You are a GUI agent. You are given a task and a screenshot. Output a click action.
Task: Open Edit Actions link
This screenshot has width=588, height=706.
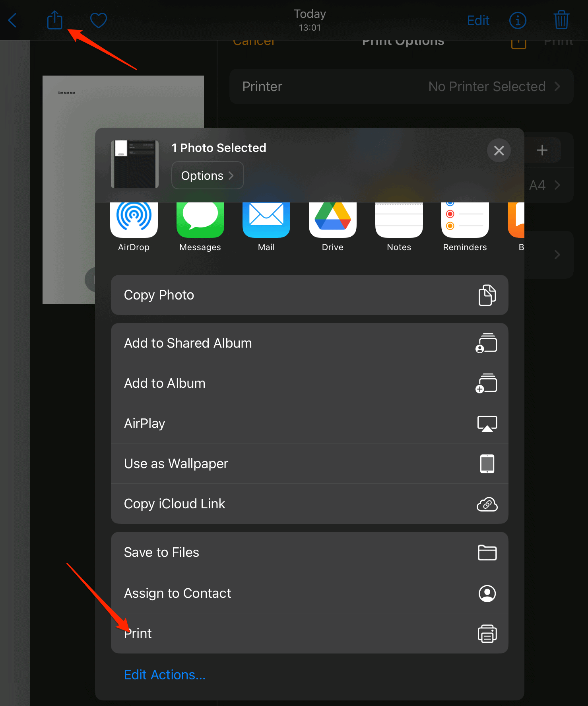(x=165, y=675)
